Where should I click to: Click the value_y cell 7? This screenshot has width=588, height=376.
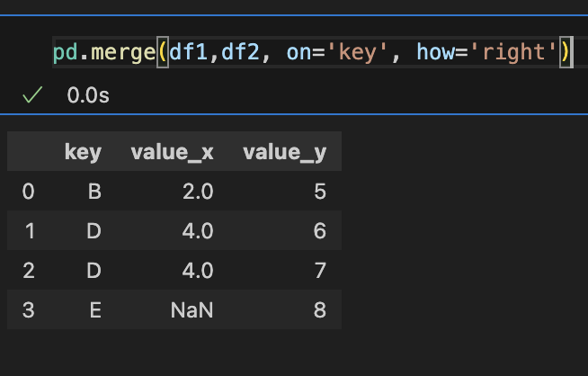(x=320, y=270)
